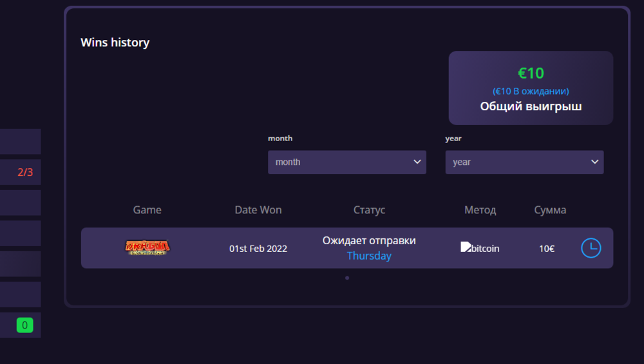Click the Метод column header
This screenshot has width=644, height=364.
(x=480, y=210)
